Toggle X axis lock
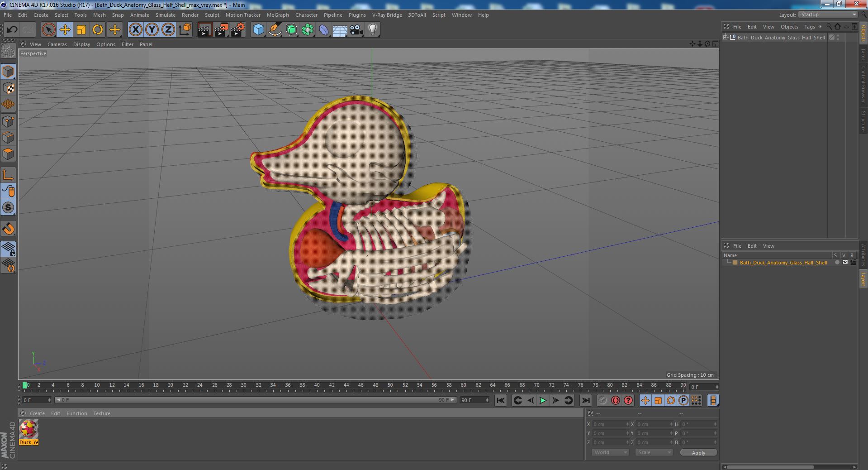Image resolution: width=868 pixels, height=470 pixels. [x=135, y=30]
